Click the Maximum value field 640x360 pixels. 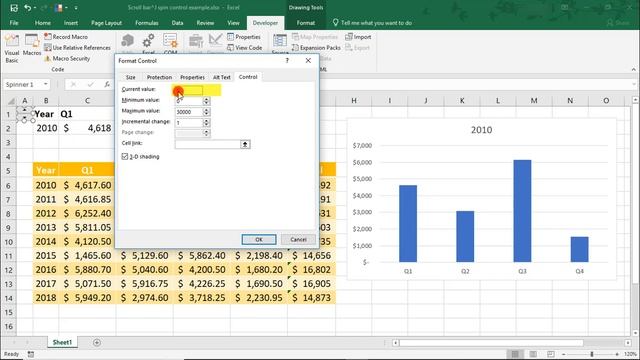(189, 112)
